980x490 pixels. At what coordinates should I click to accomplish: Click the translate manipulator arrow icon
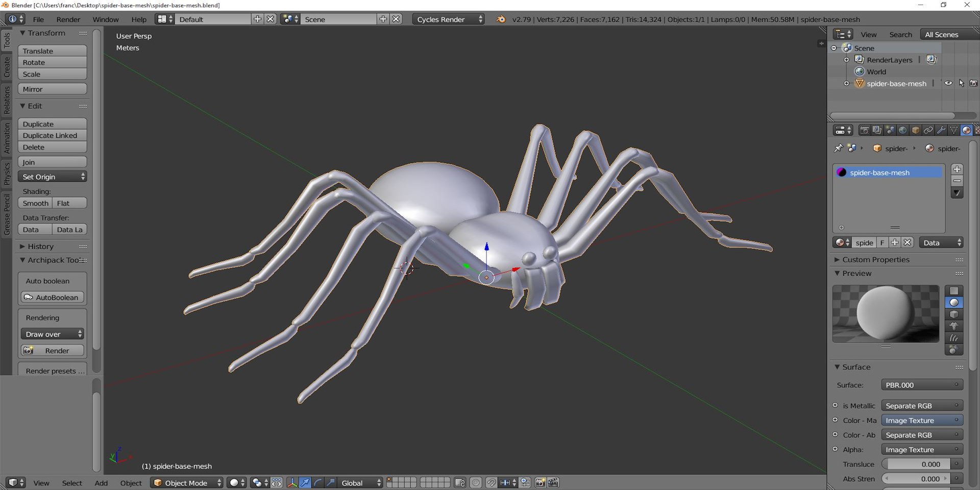click(305, 482)
